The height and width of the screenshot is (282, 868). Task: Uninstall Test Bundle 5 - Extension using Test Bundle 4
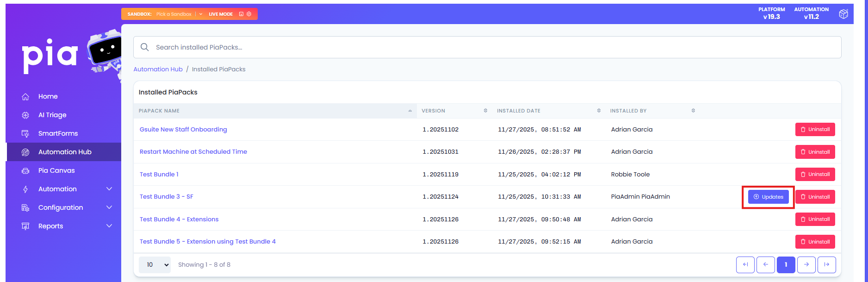point(815,242)
